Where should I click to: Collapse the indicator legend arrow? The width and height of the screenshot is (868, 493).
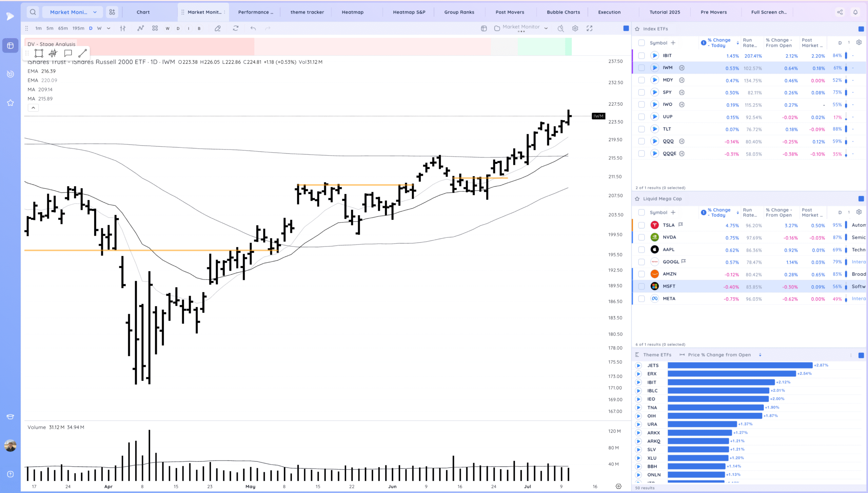click(x=33, y=108)
